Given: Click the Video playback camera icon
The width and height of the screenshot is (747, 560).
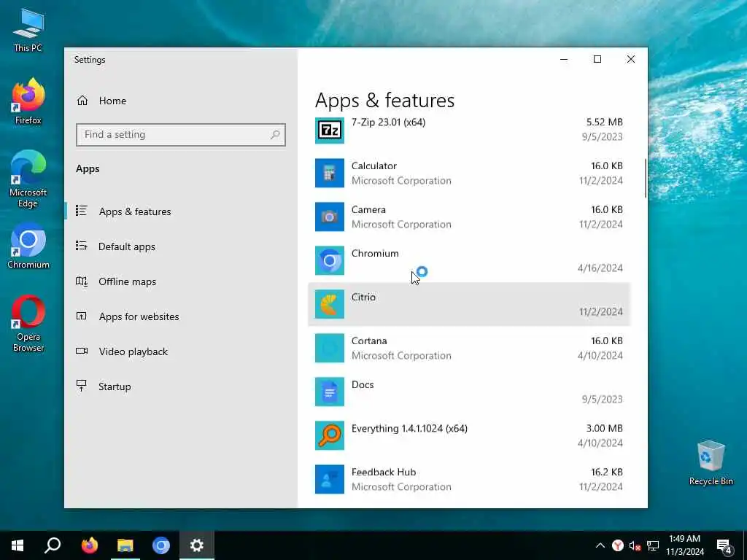Looking at the screenshot, I should pyautogui.click(x=82, y=351).
